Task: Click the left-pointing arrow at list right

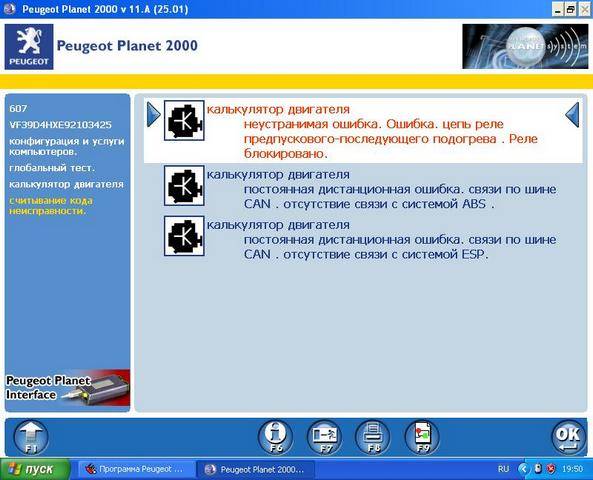Action: coord(572,115)
